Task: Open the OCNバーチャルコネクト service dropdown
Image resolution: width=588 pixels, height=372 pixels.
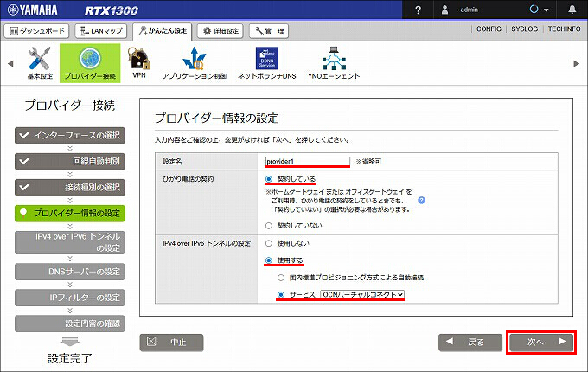Action: [362, 295]
